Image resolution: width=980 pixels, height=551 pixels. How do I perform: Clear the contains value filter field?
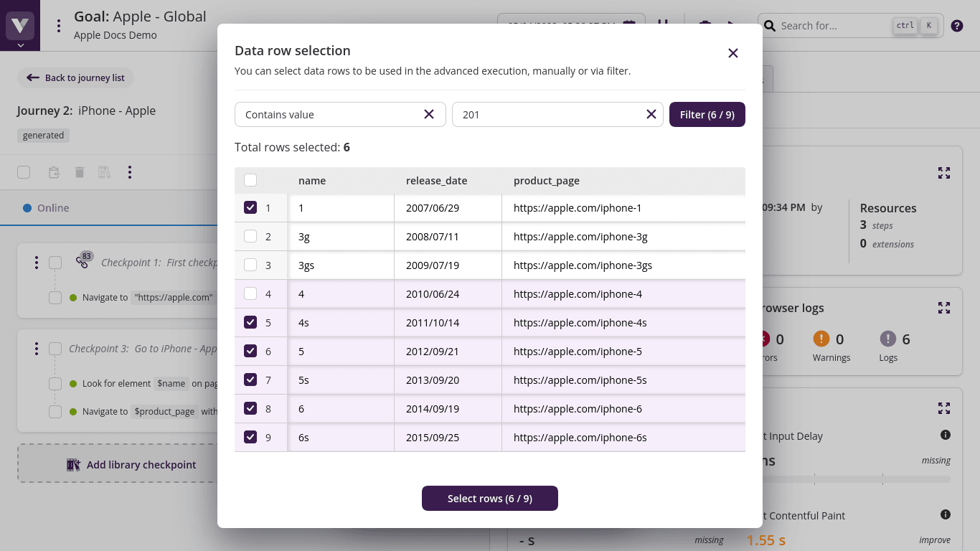[x=429, y=114]
